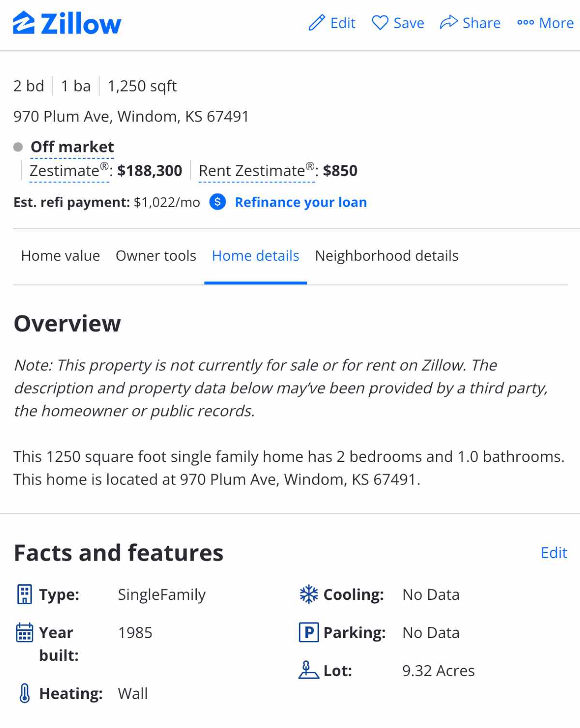Click the Zillow logo icon
The height and width of the screenshot is (728, 580).
(x=24, y=23)
